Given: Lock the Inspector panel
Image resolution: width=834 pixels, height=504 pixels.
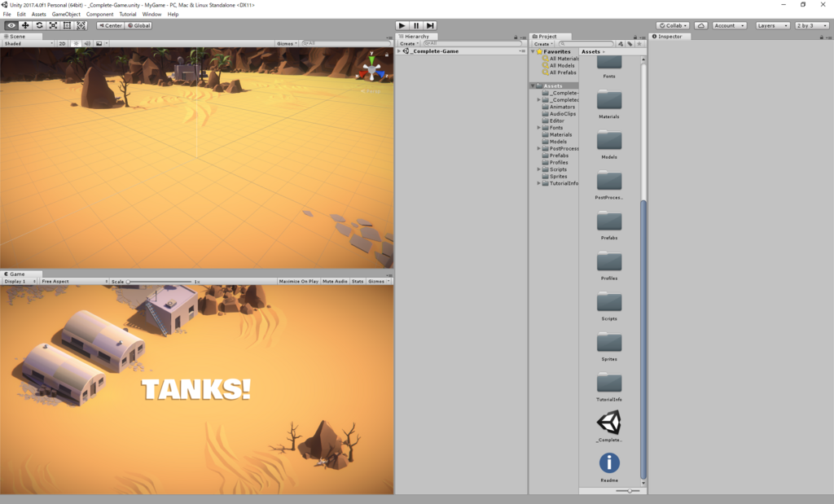Looking at the screenshot, I should [821, 37].
